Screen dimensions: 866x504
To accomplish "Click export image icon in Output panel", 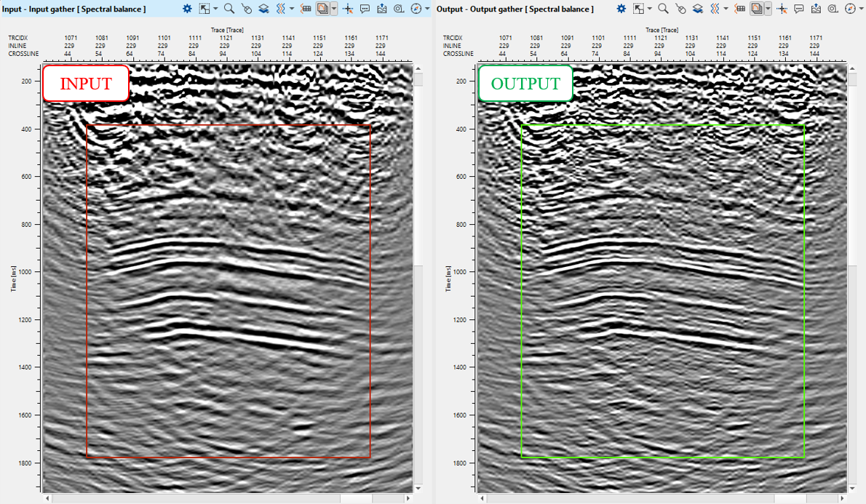I will pyautogui.click(x=816, y=9).
